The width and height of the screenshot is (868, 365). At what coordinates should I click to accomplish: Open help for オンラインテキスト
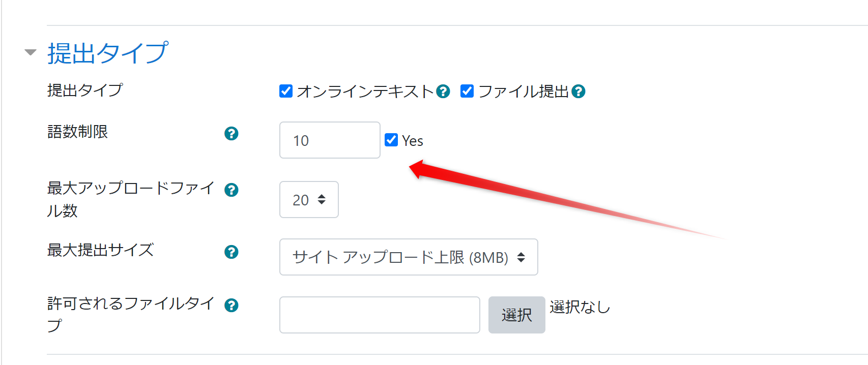pos(443,92)
